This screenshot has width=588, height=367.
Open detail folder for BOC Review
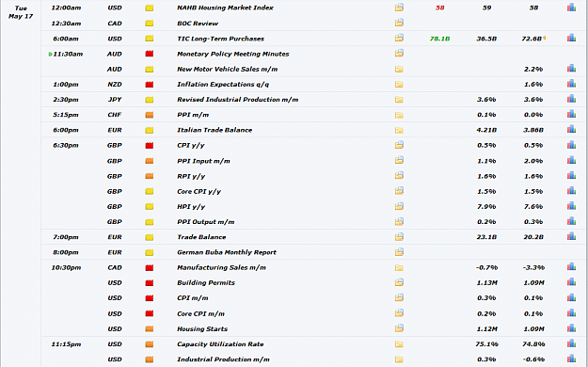tap(399, 23)
